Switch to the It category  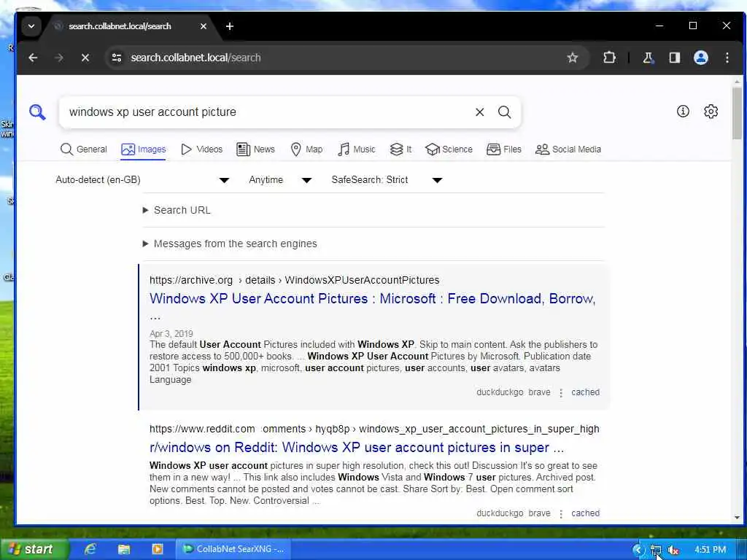(400, 149)
